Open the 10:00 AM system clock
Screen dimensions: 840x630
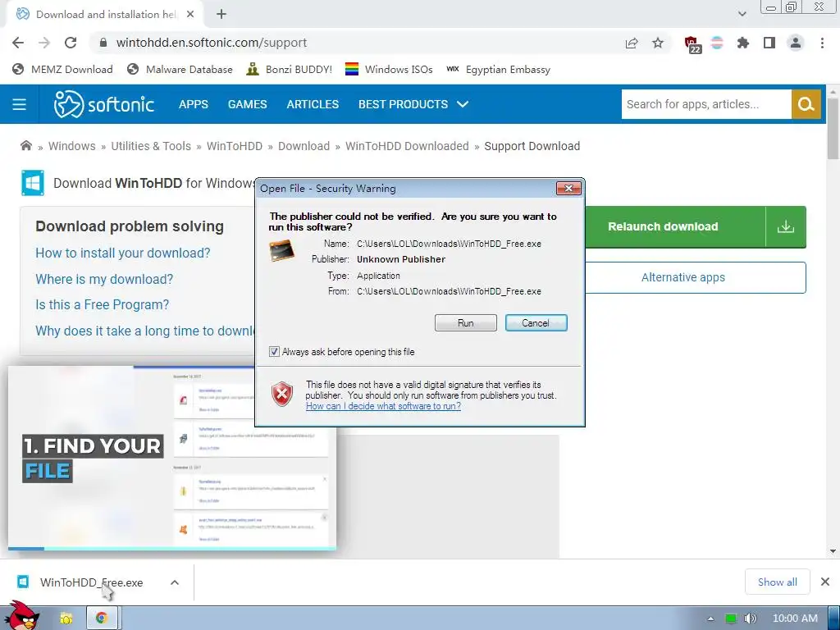[x=795, y=619]
